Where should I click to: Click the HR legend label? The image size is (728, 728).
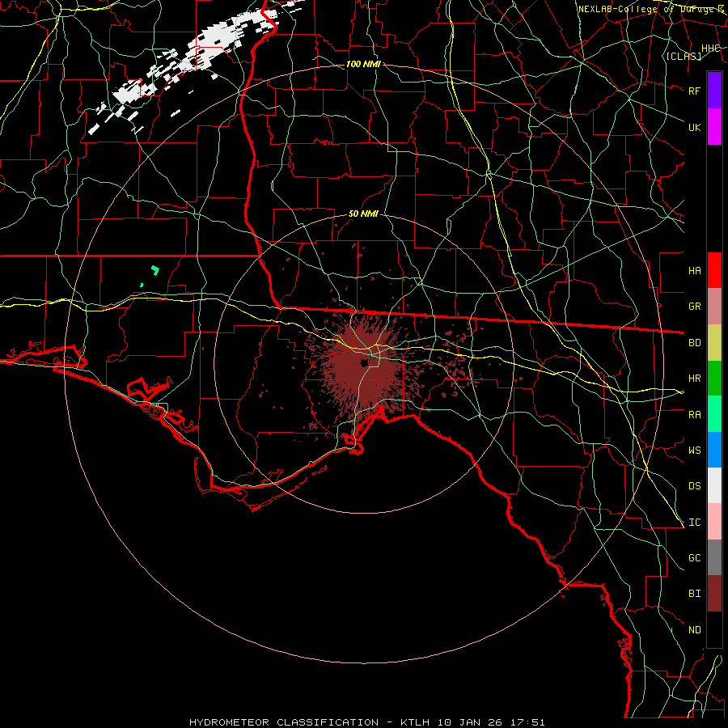694,379
